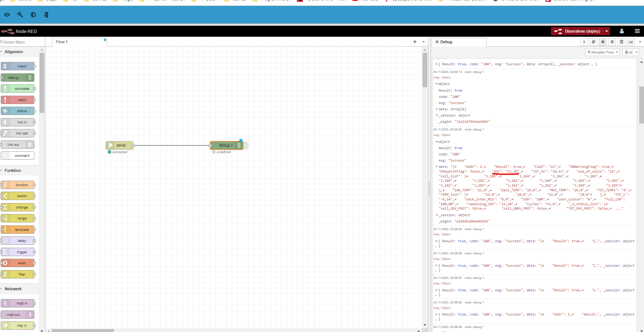Image resolution: width=644 pixels, height=332 pixels.
Task: Select the inject node in palette
Action: pyautogui.click(x=18, y=66)
